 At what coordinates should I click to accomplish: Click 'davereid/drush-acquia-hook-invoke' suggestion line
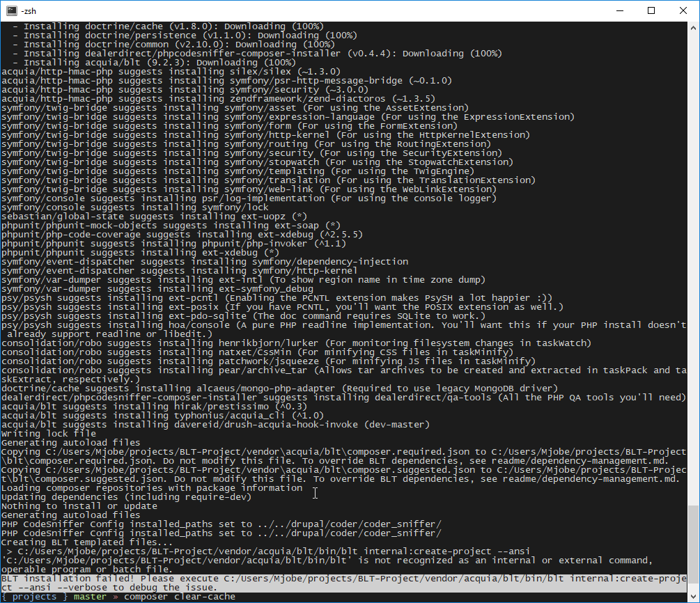click(215, 425)
